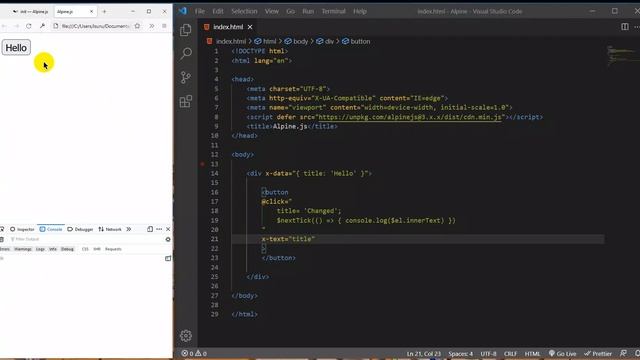Open the VS Code Explorer view
The width and height of the screenshot is (640, 360).
coord(186,30)
